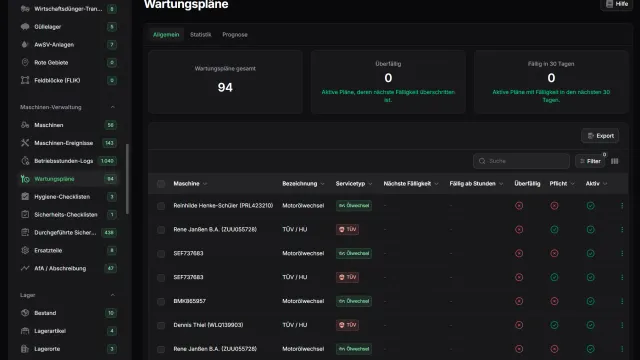Collapse the Lager sidebar section
Viewport: 640px width, 360px height.
[x=113, y=295]
